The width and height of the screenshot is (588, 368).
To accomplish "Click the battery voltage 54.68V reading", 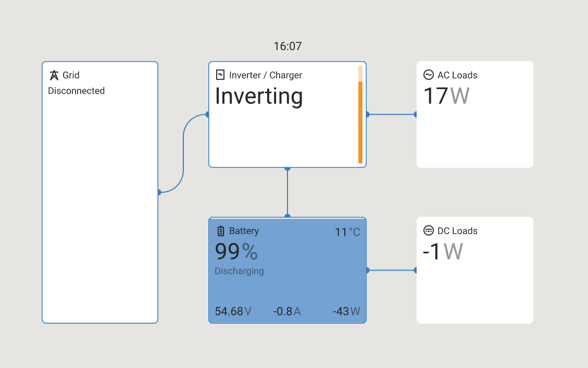I will [x=233, y=312].
